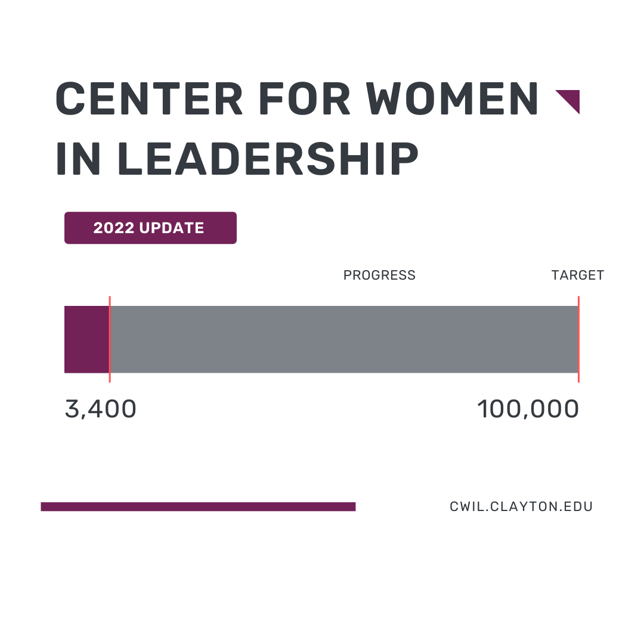This screenshot has width=644, height=644.
Task: Click the word FOR in the title
Action: (305, 98)
